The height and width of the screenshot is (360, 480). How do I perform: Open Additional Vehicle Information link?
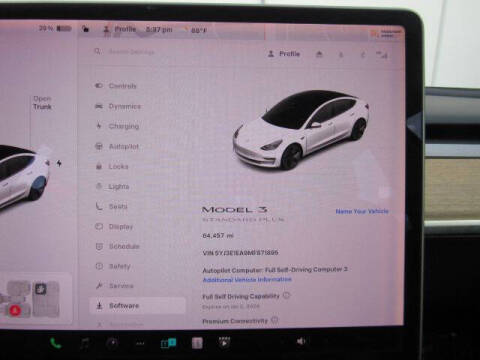click(x=247, y=279)
